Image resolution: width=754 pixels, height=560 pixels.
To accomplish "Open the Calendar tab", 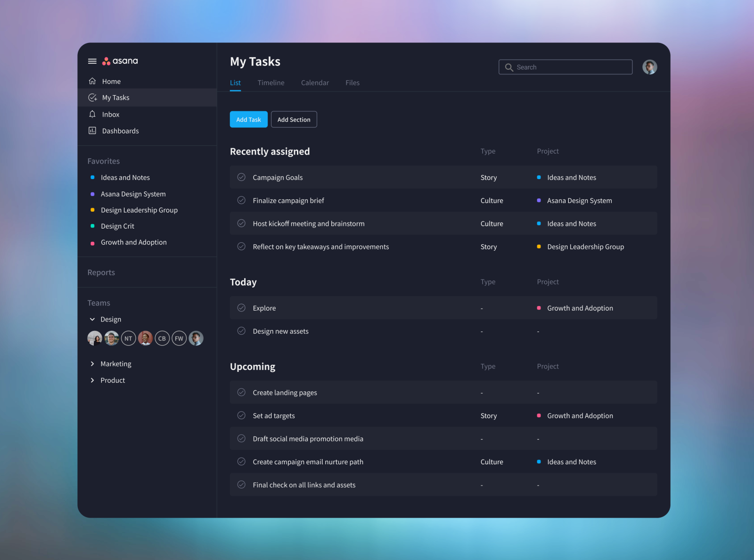I will 315,82.
